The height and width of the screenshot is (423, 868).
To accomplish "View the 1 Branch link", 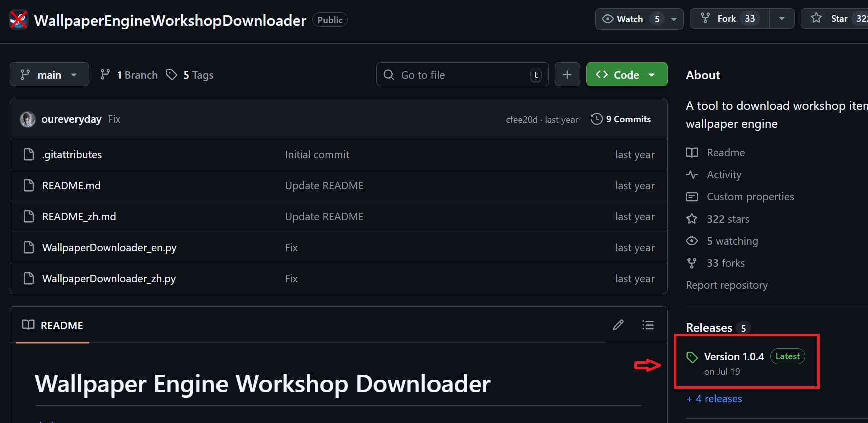I will click(129, 75).
